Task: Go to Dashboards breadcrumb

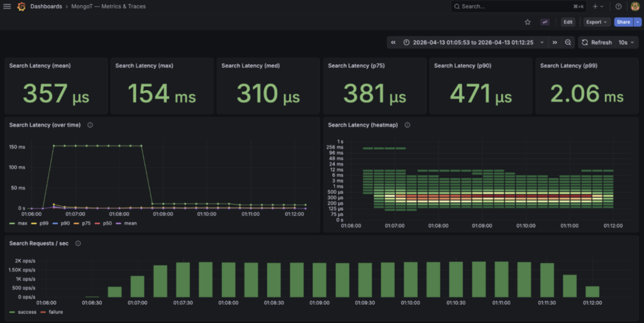Action: [46, 6]
